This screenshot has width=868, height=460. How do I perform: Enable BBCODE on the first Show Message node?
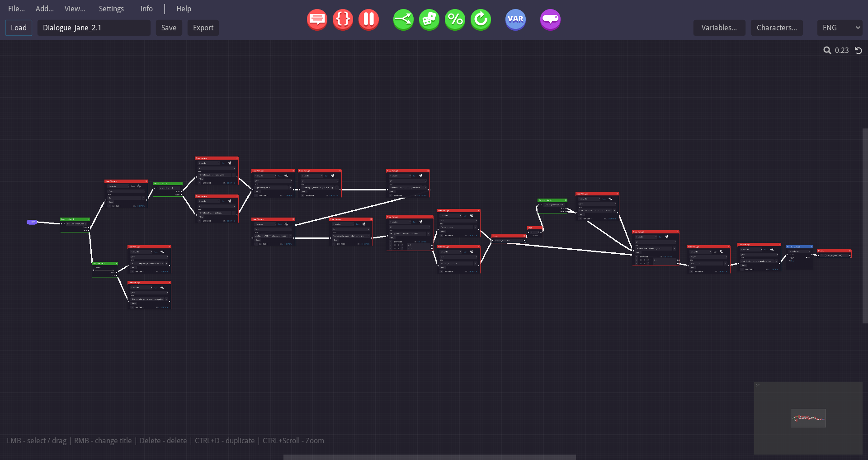109,206
